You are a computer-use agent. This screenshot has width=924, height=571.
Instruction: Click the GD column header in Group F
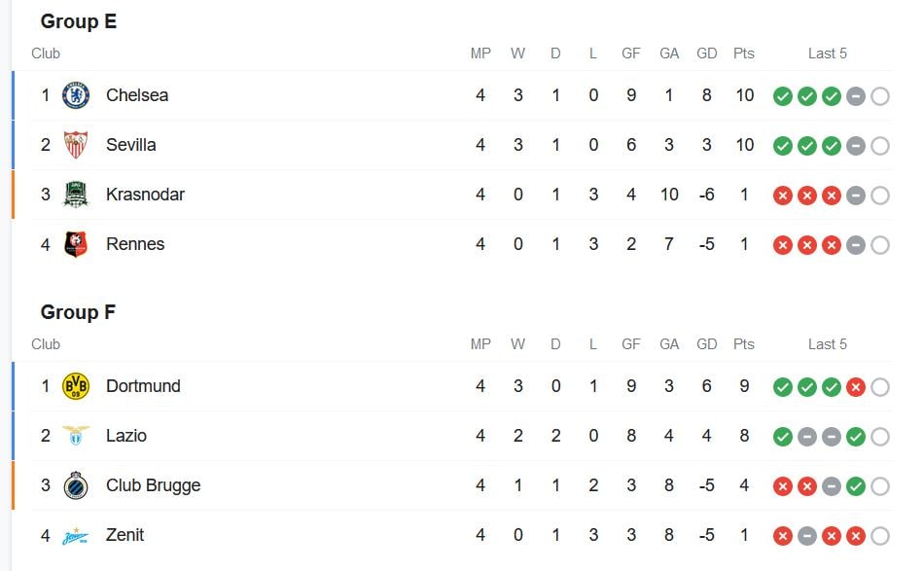point(706,344)
